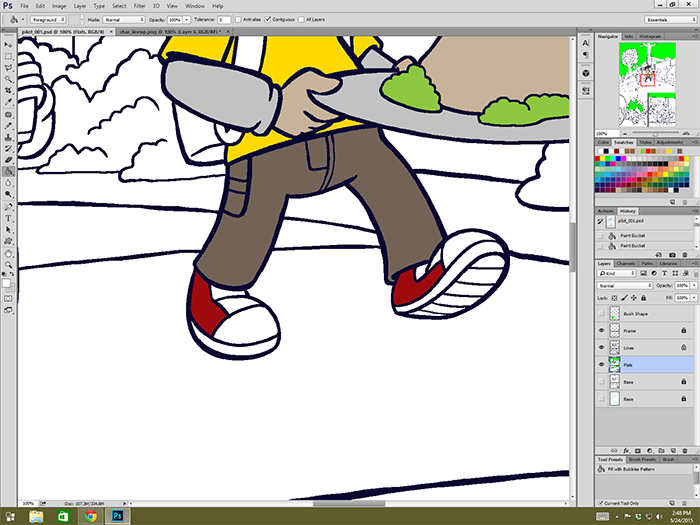Screen dimensions: 700x525
Task: Open the layer Kind filter dropdown
Action: [x=617, y=273]
